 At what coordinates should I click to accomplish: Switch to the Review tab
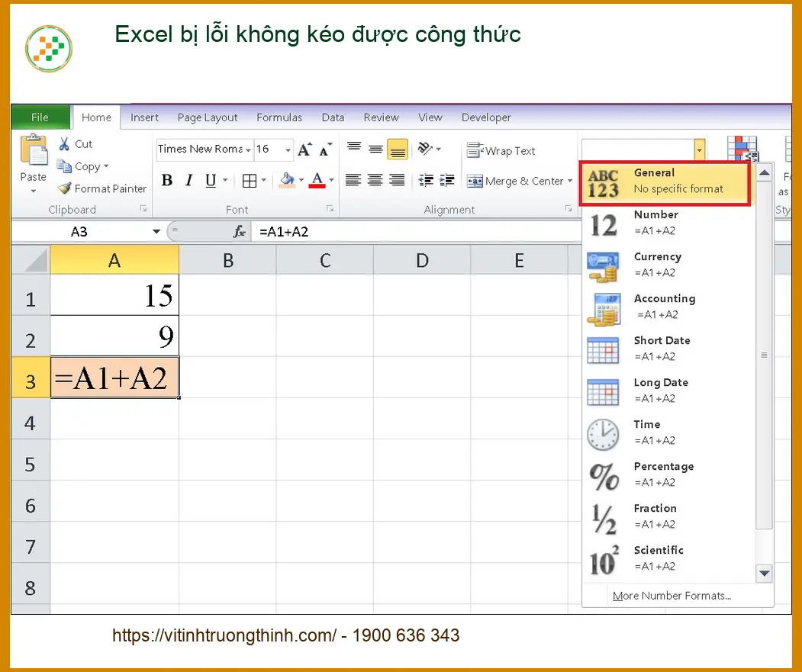coord(381,117)
